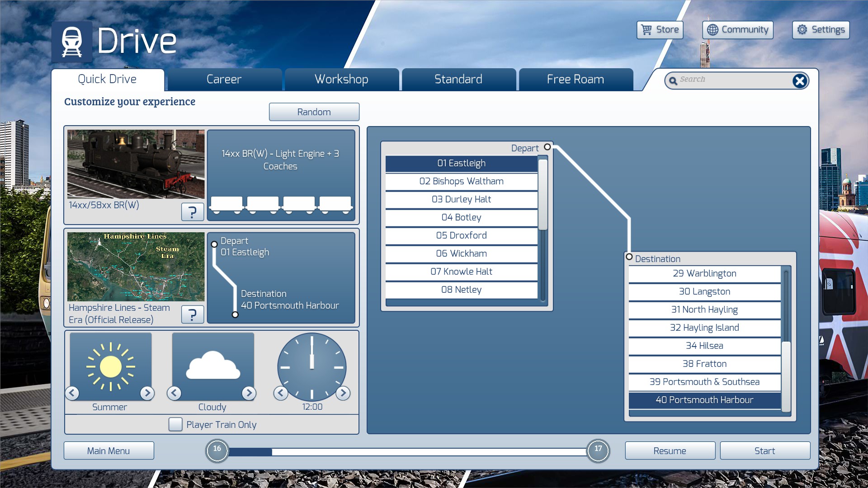Advance the clock time with right arrow
Screen dimensions: 868x488
[x=343, y=393]
